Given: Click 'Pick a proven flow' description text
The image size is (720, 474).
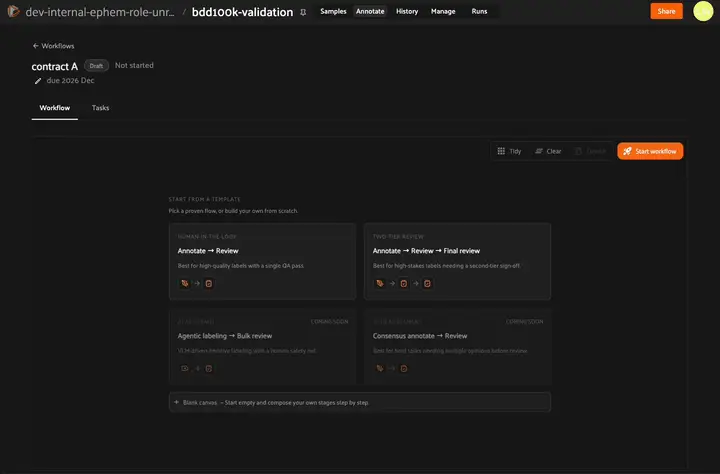Looking at the screenshot, I should point(233,211).
